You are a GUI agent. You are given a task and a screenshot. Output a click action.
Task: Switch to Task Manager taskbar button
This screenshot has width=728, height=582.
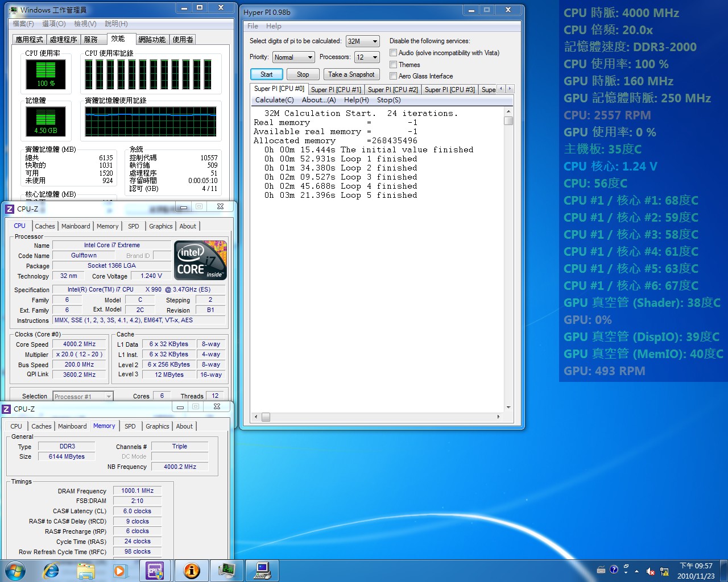(x=226, y=570)
